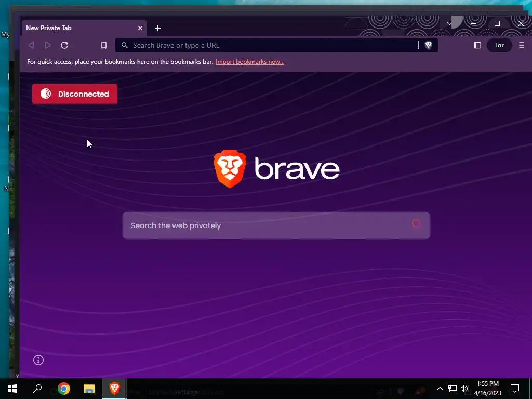
Task: Maximize the Brave window
Action: click(497, 23)
